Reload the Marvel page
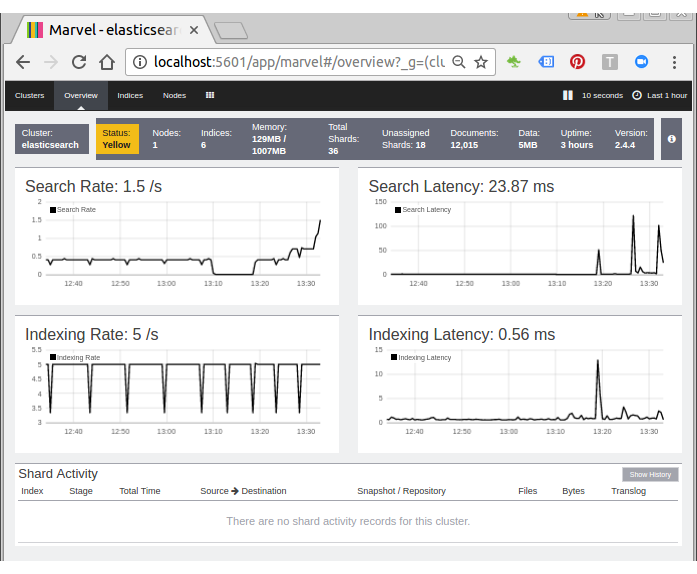This screenshot has width=697, height=574. pos(79,62)
